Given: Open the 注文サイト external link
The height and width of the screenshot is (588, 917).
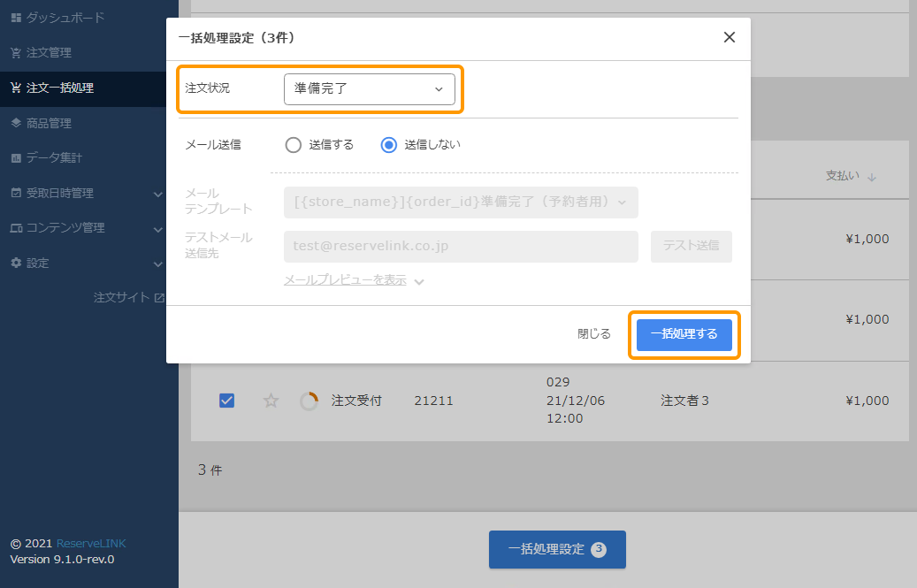Looking at the screenshot, I should [x=128, y=298].
